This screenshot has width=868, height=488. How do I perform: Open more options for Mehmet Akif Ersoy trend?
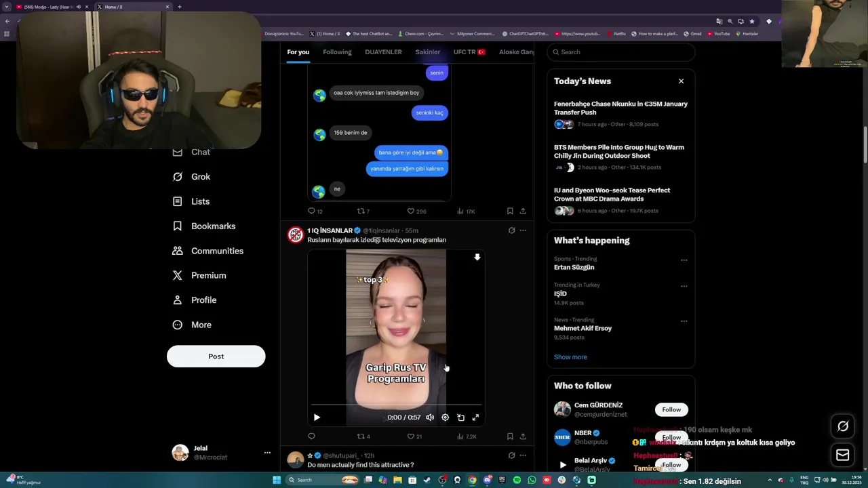684,321
